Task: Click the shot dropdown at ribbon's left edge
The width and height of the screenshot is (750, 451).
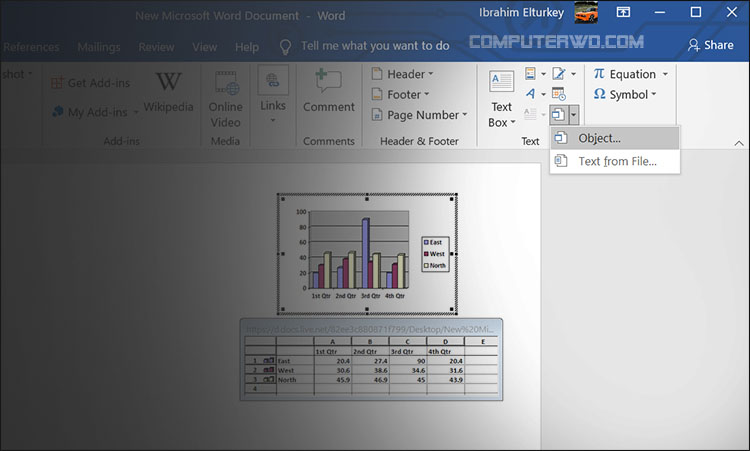Action: tap(17, 74)
